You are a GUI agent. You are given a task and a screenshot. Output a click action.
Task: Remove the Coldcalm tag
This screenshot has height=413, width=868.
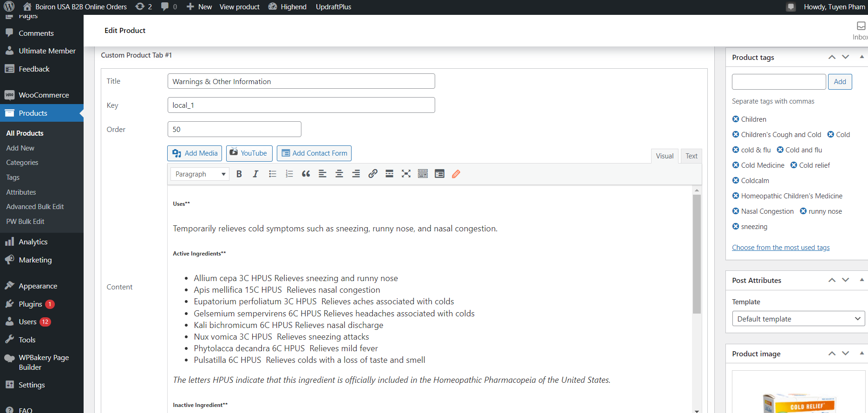pyautogui.click(x=736, y=180)
